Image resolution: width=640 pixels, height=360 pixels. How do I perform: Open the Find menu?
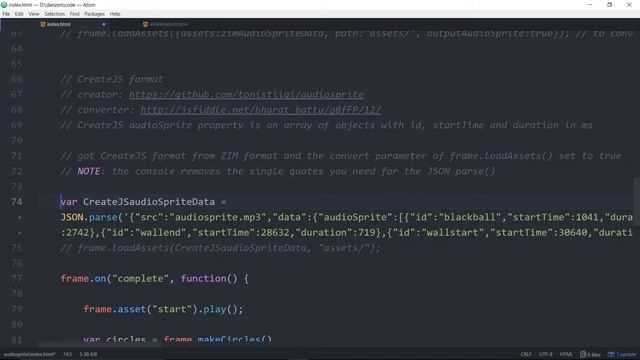click(x=74, y=14)
